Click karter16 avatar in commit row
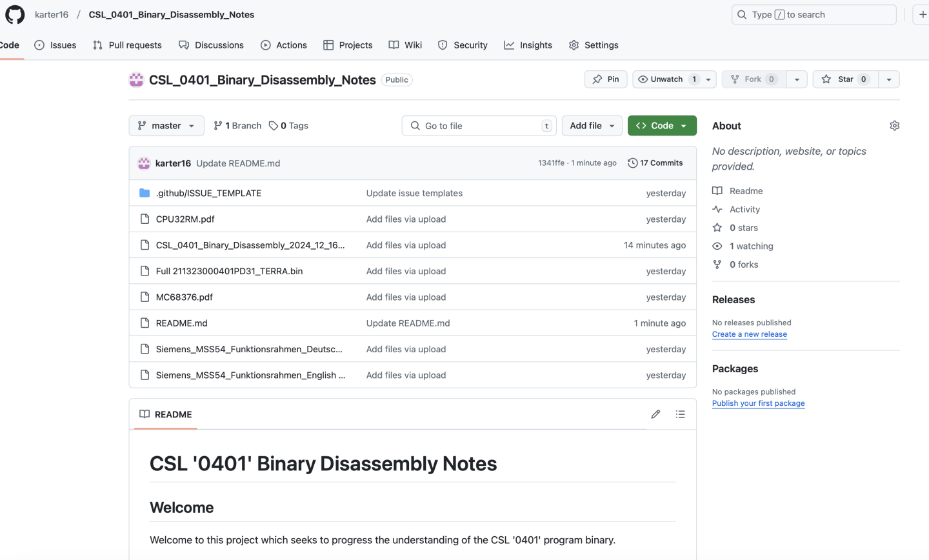Screen dimensions: 929x560 coord(144,163)
